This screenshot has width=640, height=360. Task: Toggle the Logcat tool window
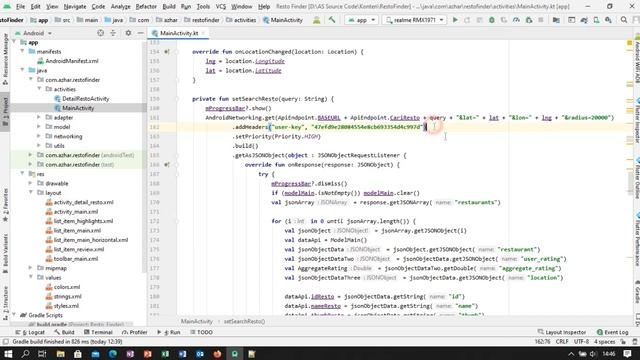pyautogui.click(x=30, y=332)
